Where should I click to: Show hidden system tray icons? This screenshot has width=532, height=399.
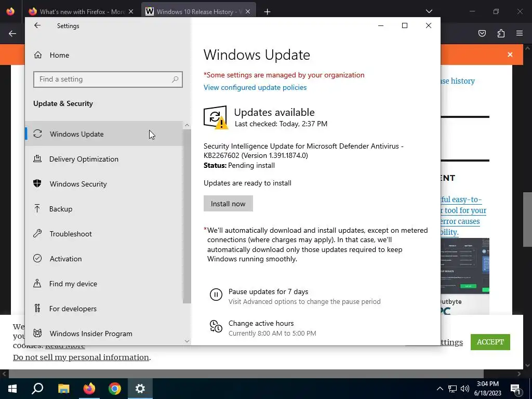440,389
